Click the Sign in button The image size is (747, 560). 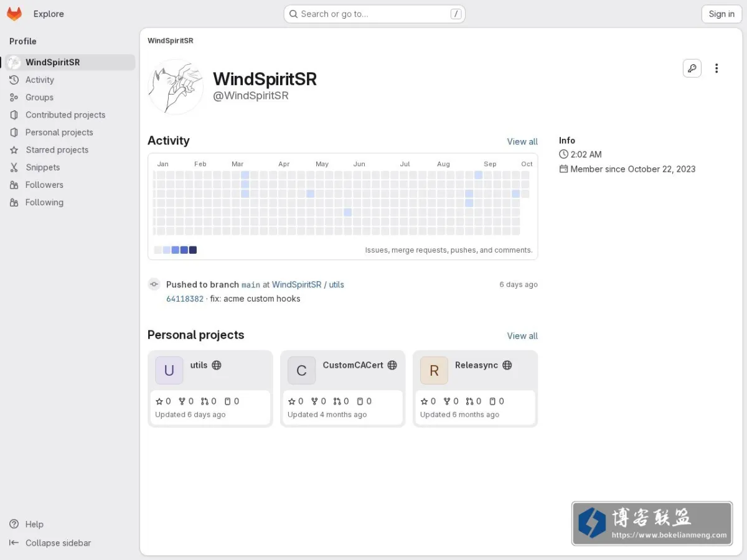click(721, 14)
